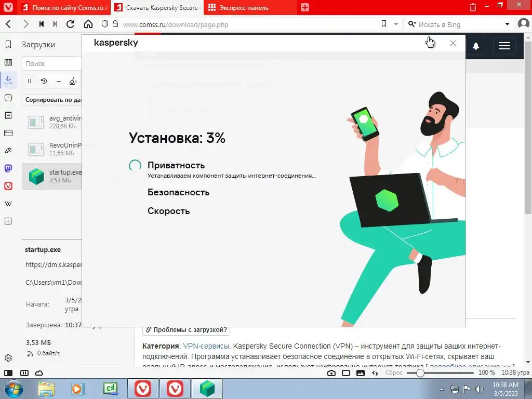The width and height of the screenshot is (532, 399).
Task: Click the rewind history button
Action: [42, 24]
